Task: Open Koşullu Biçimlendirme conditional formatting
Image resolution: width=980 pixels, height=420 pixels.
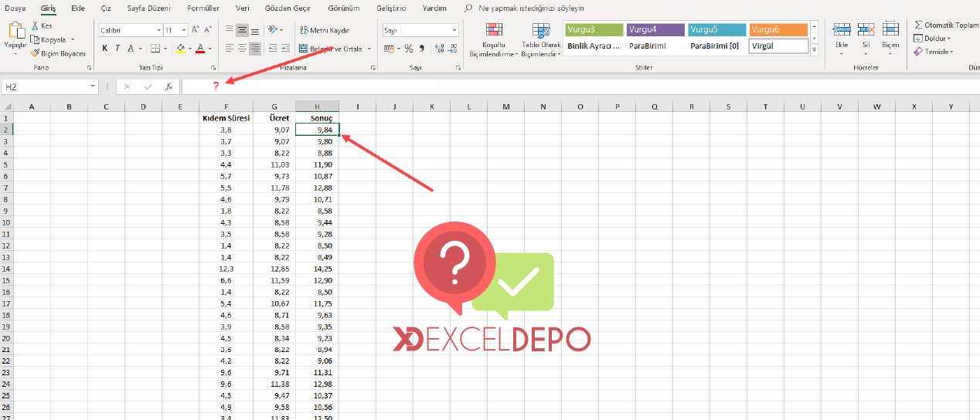Action: (494, 40)
